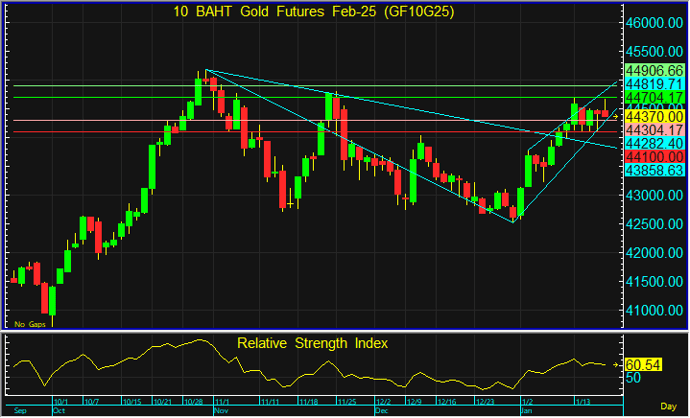Click the green 44704.17 price label
The height and width of the screenshot is (418, 690).
pos(654,98)
